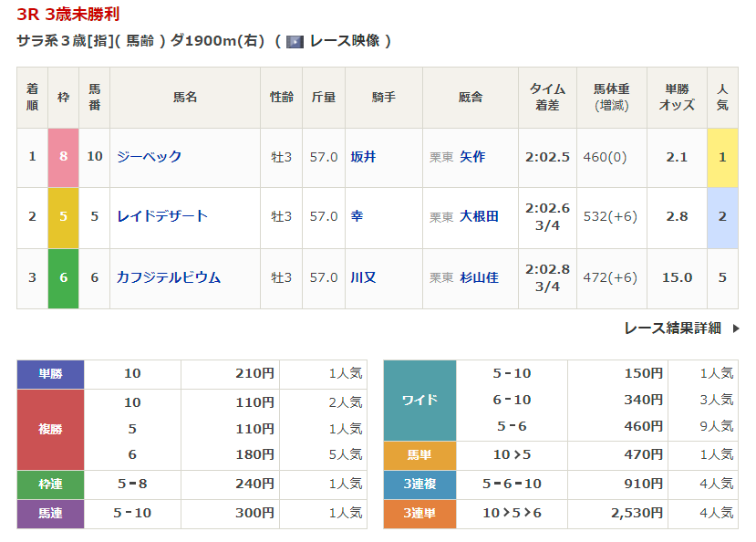Click the 単勝 payout label

click(x=50, y=374)
